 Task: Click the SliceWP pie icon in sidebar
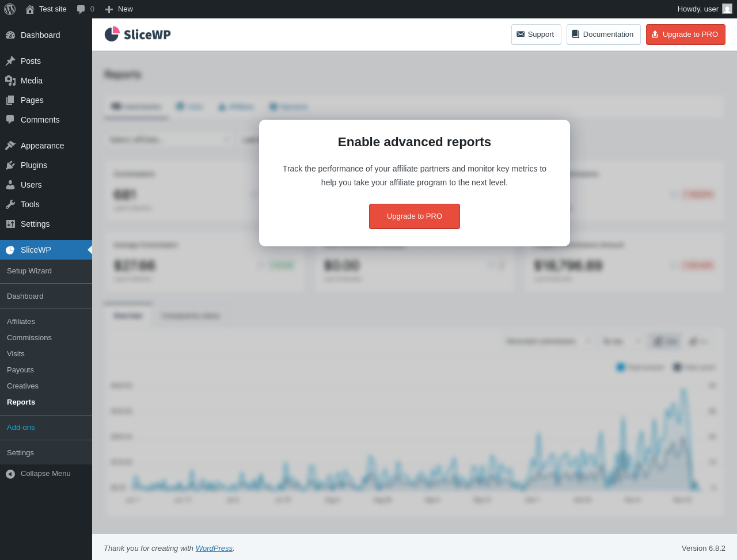click(x=10, y=250)
